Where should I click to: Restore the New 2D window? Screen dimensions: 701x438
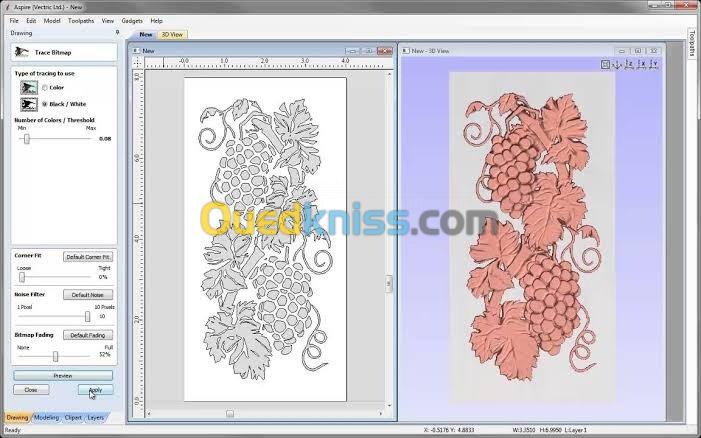tap(368, 51)
